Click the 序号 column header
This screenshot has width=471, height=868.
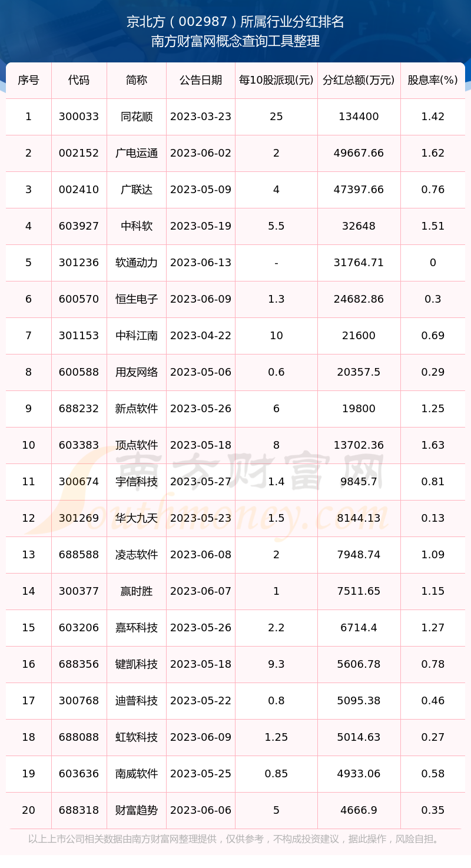pos(28,80)
